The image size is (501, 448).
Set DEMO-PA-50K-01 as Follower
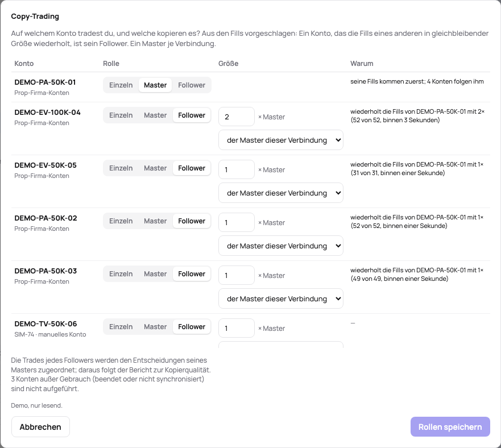click(x=192, y=85)
